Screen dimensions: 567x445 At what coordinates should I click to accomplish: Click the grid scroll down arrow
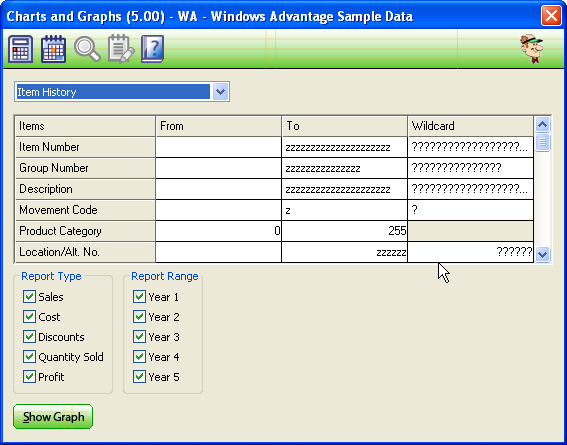coord(542,254)
